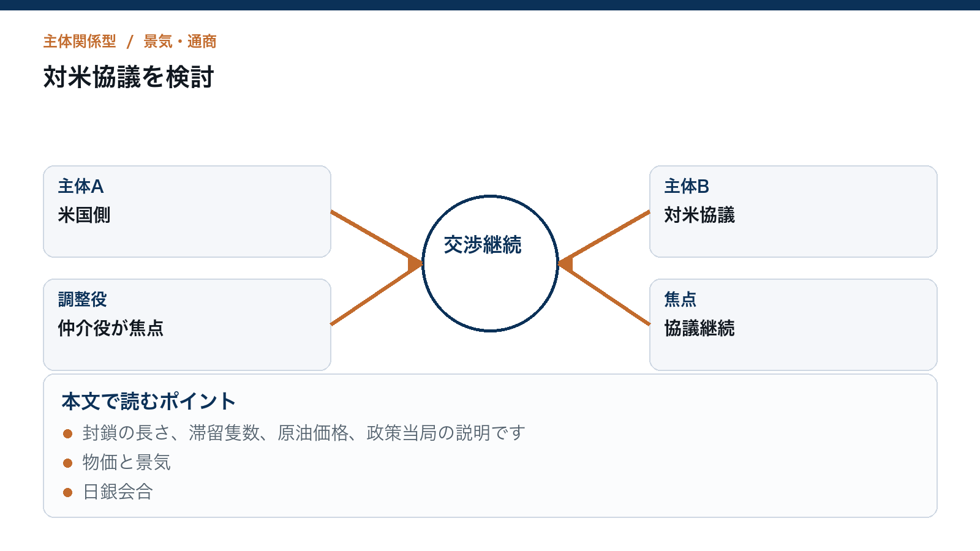Click the slash separator in the breadcrumb
Image resolution: width=980 pixels, height=551 pixels.
coord(130,42)
